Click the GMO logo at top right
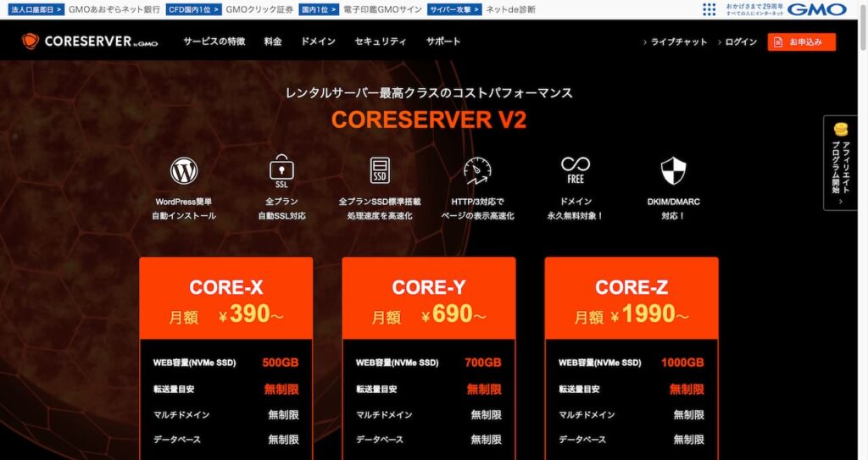Screen dimensions: 868x460 (x=816, y=9)
